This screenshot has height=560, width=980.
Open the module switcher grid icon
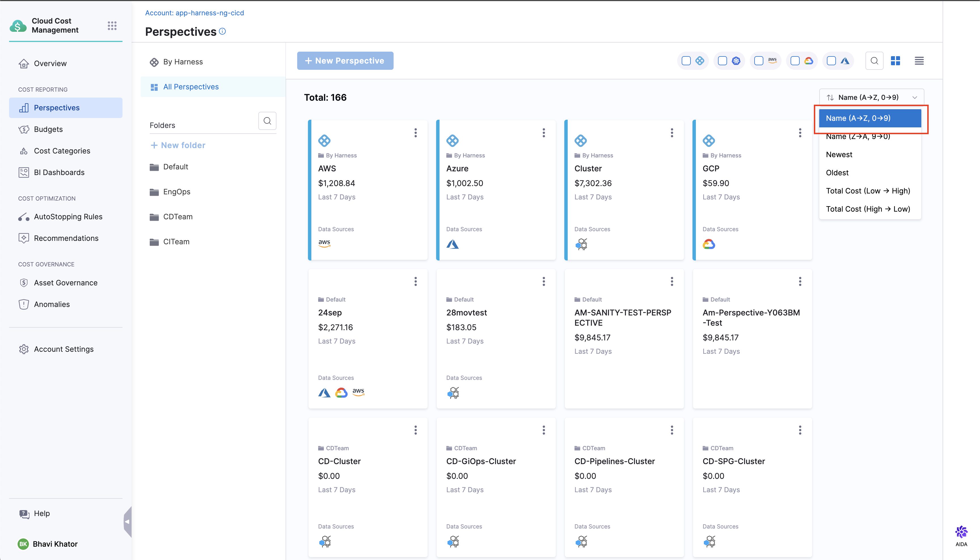point(112,26)
